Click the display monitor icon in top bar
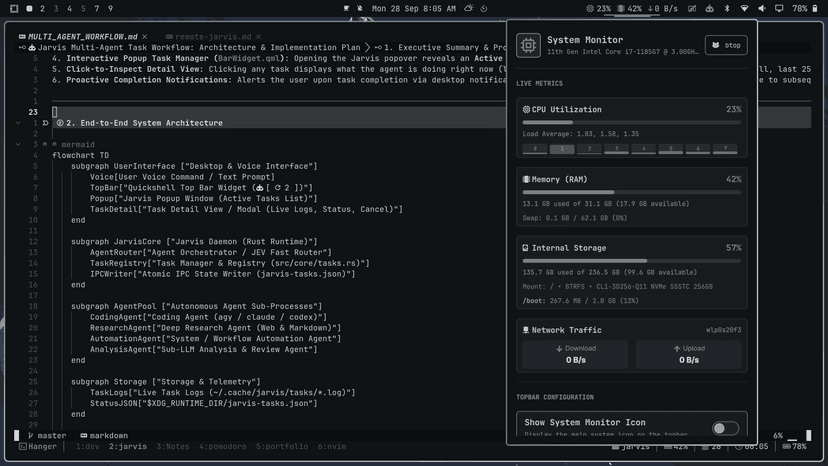 (779, 8)
